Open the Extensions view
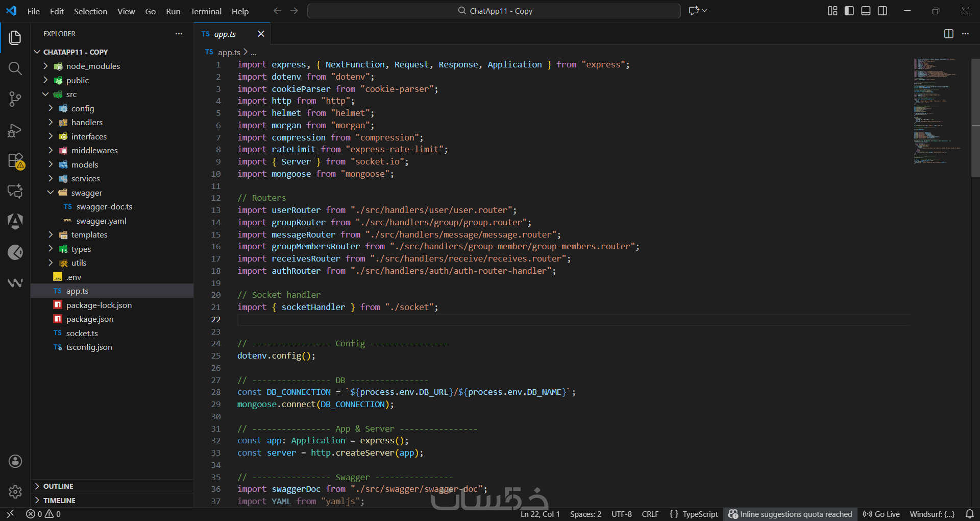Viewport: 980px width, 521px height. click(x=15, y=161)
